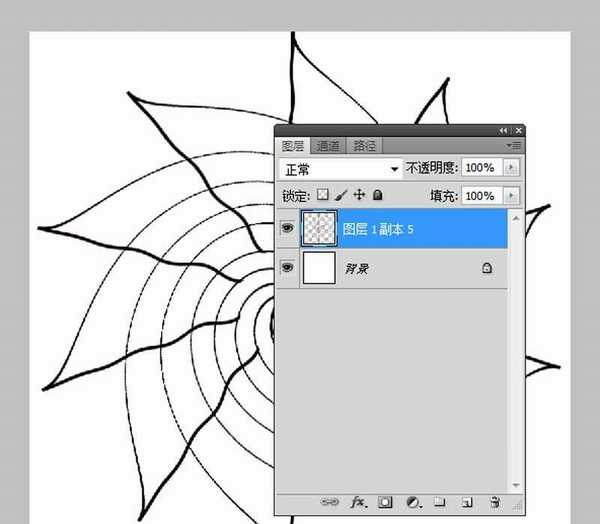Create a new layer group

tap(440, 502)
